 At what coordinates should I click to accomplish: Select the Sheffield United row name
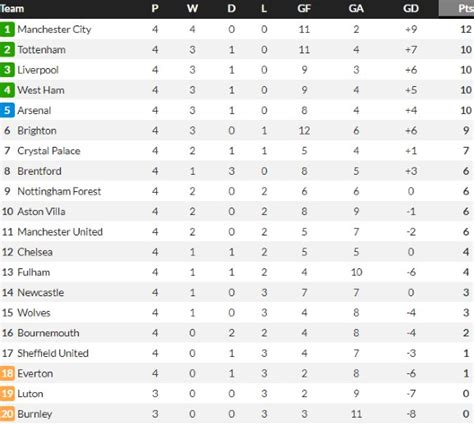[53, 353]
